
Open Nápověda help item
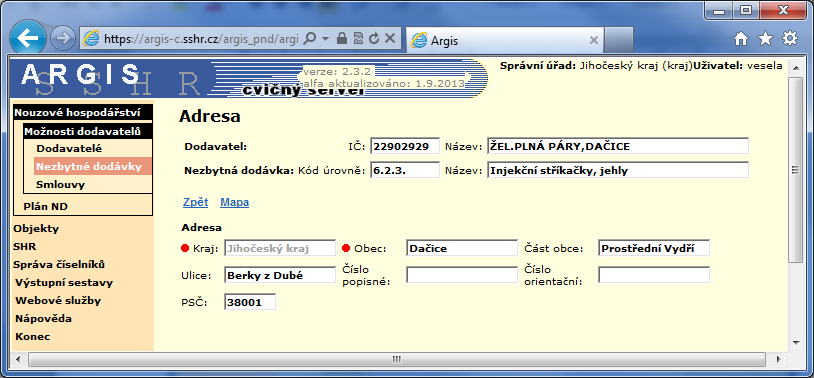click(43, 318)
